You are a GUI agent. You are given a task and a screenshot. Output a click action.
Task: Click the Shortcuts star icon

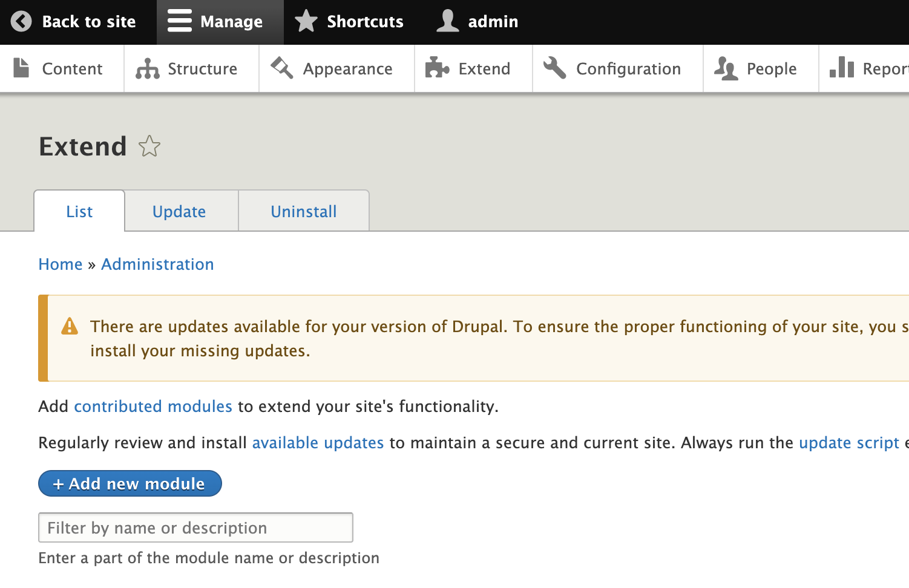click(x=306, y=21)
